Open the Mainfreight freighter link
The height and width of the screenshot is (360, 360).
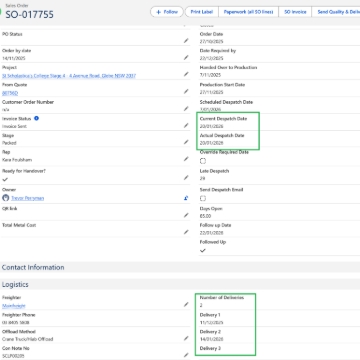(14, 306)
